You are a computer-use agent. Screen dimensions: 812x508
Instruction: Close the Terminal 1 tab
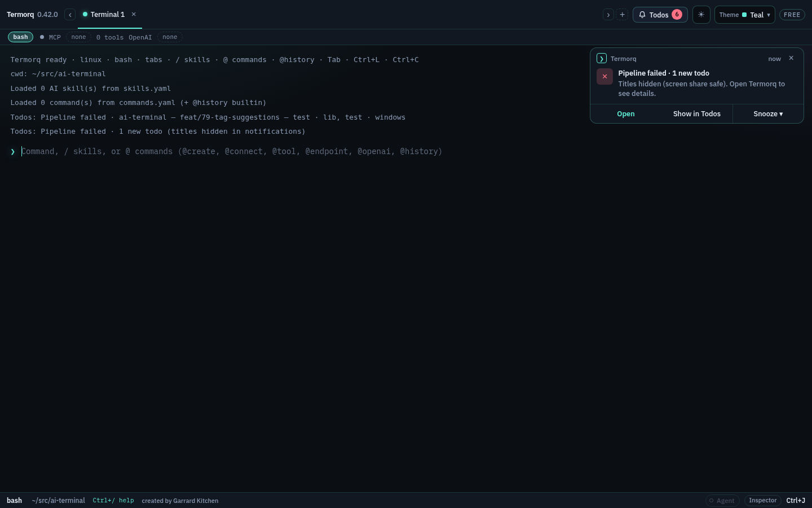[x=134, y=15]
